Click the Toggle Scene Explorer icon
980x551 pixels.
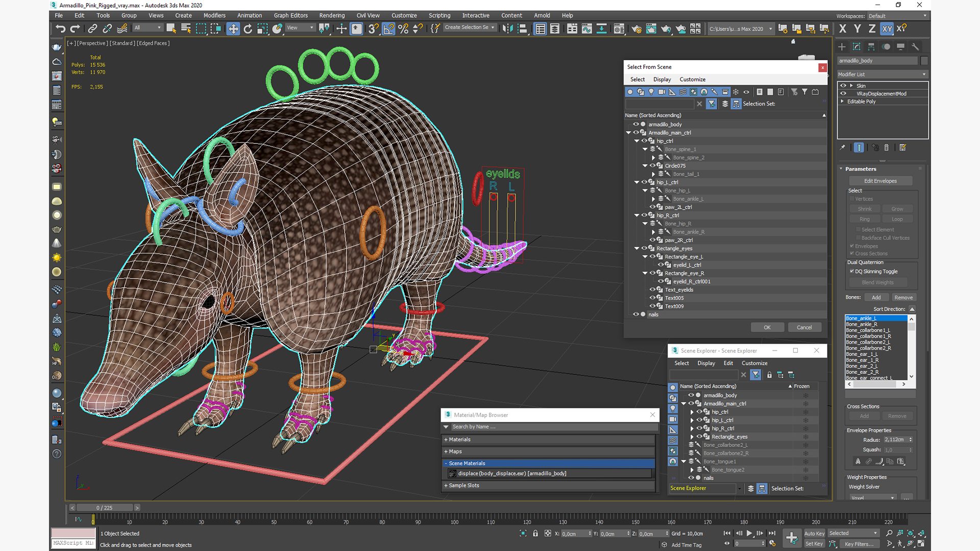[x=540, y=29]
